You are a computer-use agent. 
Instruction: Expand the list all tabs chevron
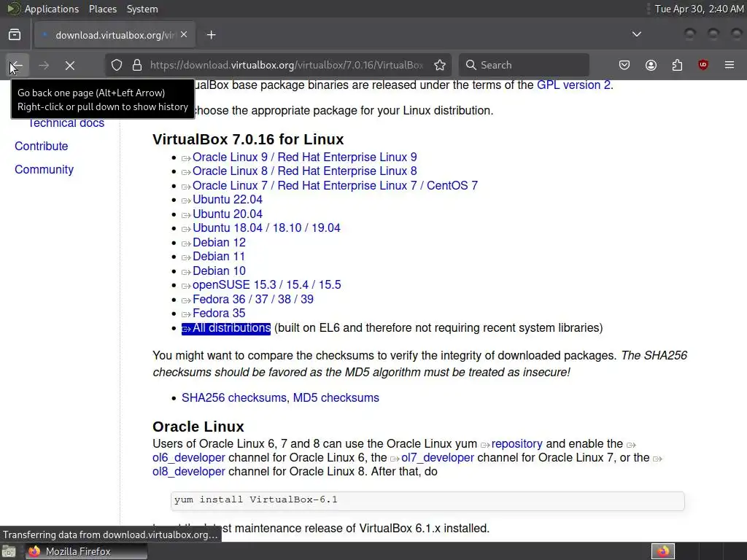(x=636, y=34)
